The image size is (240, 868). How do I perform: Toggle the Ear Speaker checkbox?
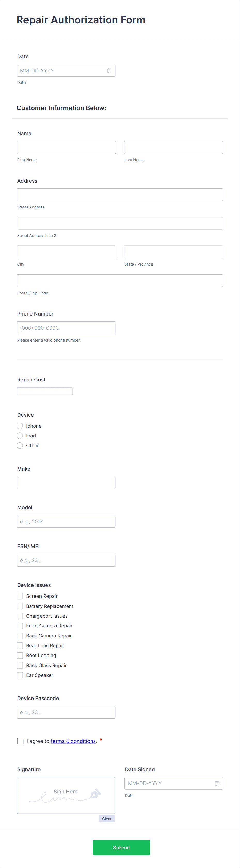coord(20,675)
